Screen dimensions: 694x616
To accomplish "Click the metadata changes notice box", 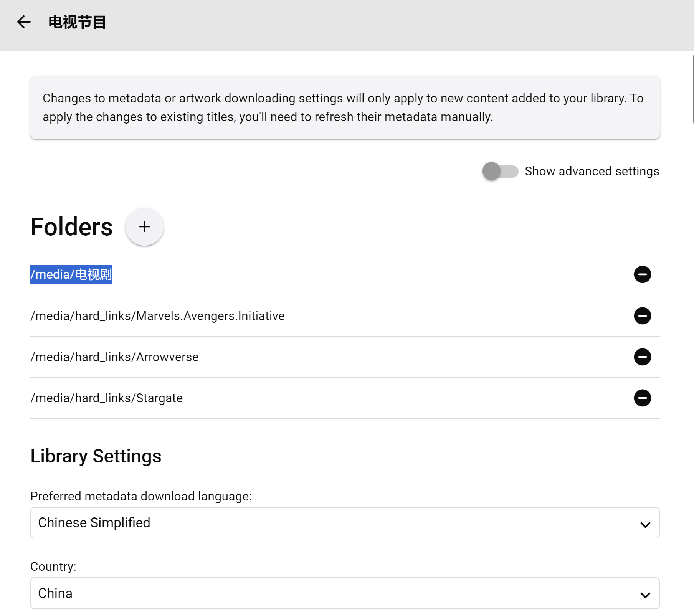I will 345,107.
